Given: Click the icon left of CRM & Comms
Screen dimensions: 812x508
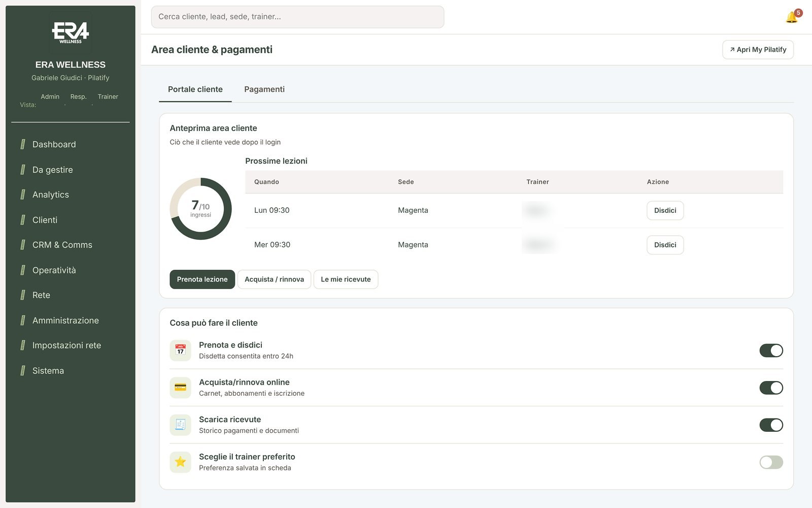Looking at the screenshot, I should pos(23,245).
